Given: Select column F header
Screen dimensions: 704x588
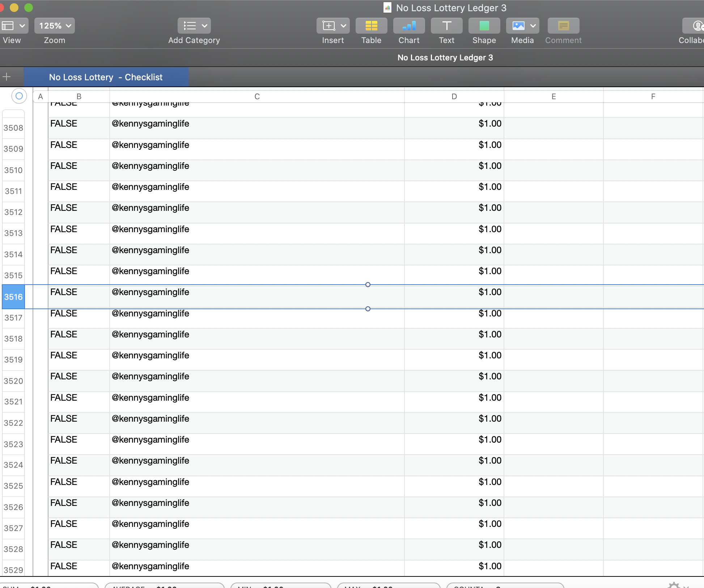Looking at the screenshot, I should pyautogui.click(x=653, y=97).
